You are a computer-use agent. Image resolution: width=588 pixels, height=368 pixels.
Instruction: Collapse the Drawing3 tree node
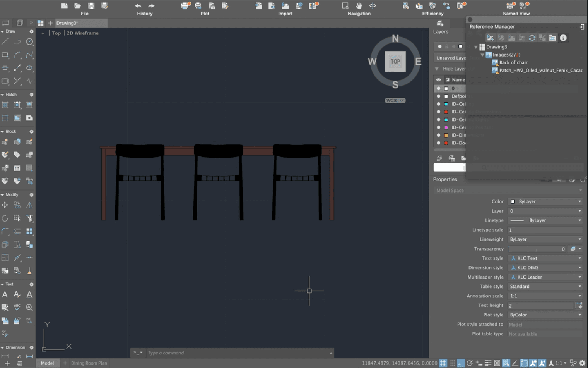pyautogui.click(x=476, y=47)
